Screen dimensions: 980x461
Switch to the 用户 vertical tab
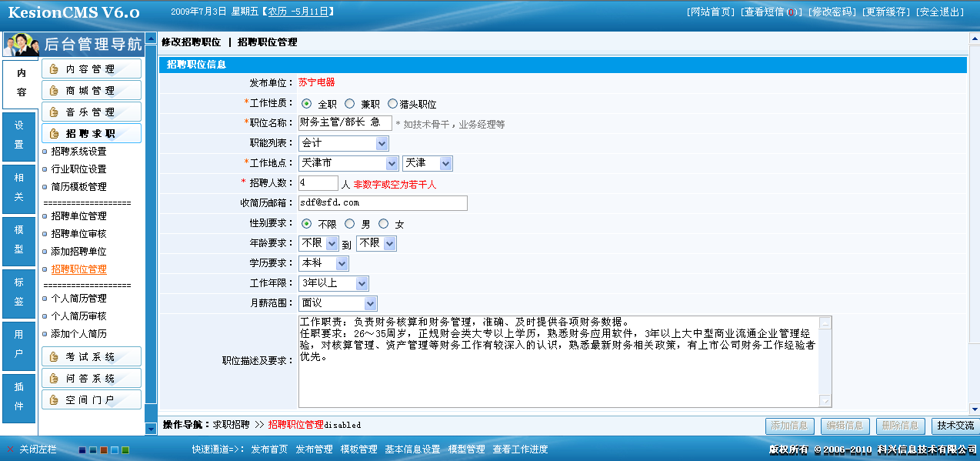(x=19, y=345)
